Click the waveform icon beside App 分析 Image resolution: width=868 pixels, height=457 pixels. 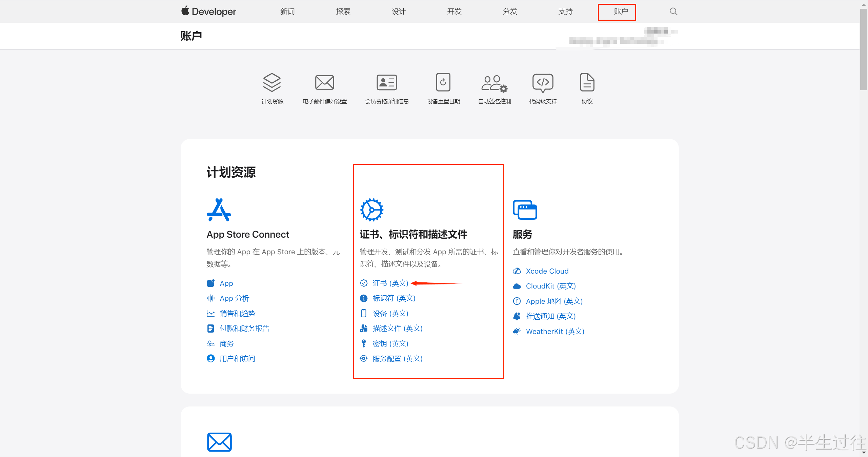coord(211,298)
